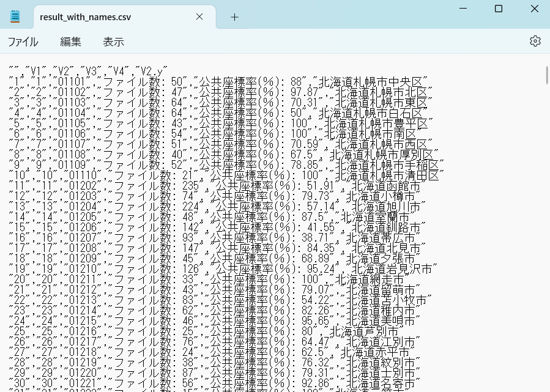Click the text 北海道札幌市厚別区
Screen dimensions: 550x392
click(x=381, y=155)
